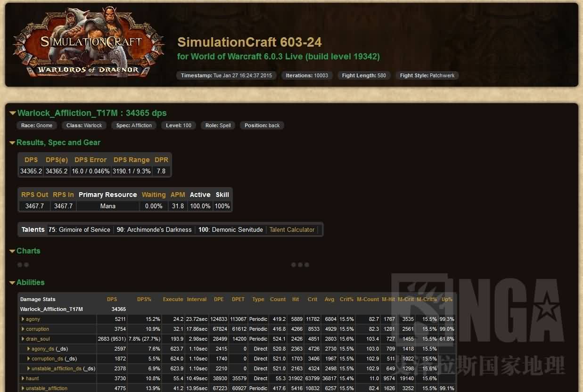Click the SimulationCraft 603-24 title

click(249, 42)
